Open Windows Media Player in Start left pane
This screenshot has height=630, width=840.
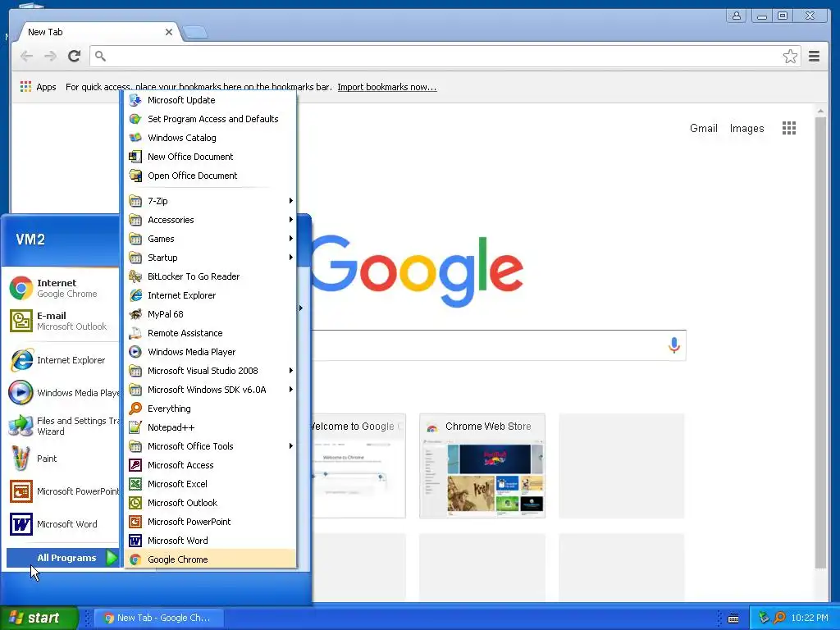(x=62, y=393)
